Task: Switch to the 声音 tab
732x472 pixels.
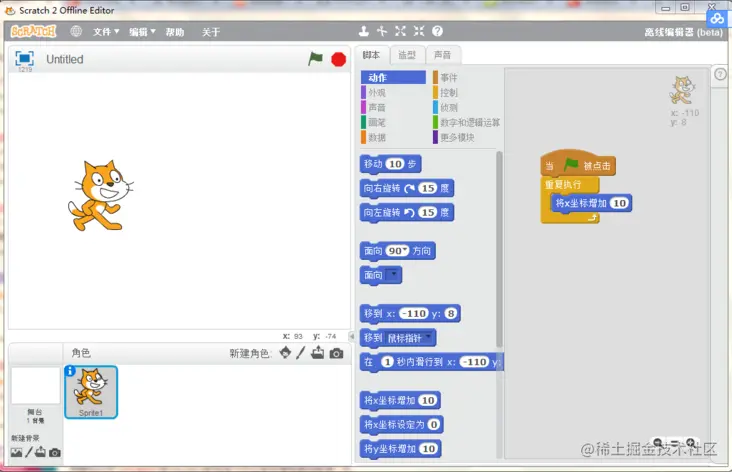Action: [443, 55]
